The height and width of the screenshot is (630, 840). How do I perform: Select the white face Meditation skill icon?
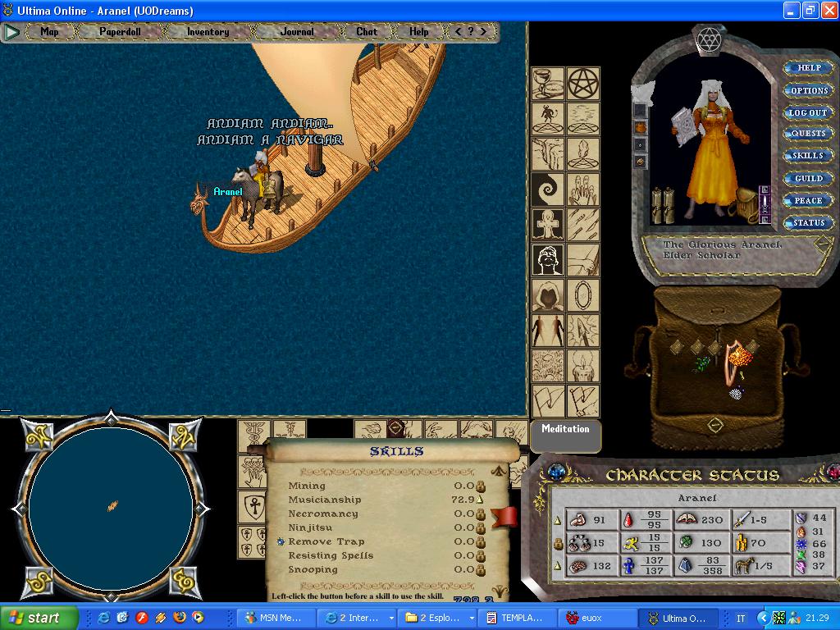(547, 260)
